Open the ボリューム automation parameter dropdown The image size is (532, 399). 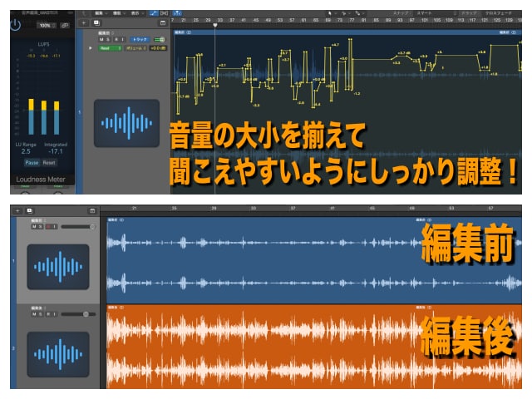136,48
